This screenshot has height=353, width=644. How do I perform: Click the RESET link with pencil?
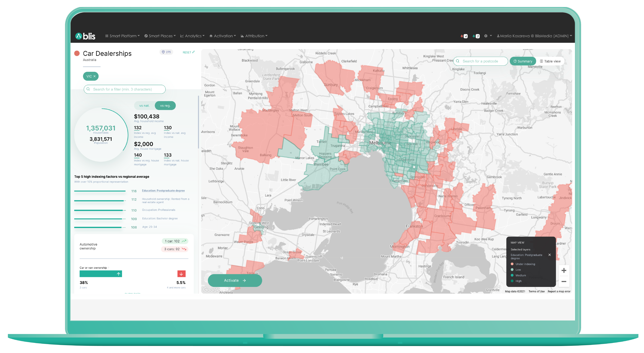click(188, 52)
